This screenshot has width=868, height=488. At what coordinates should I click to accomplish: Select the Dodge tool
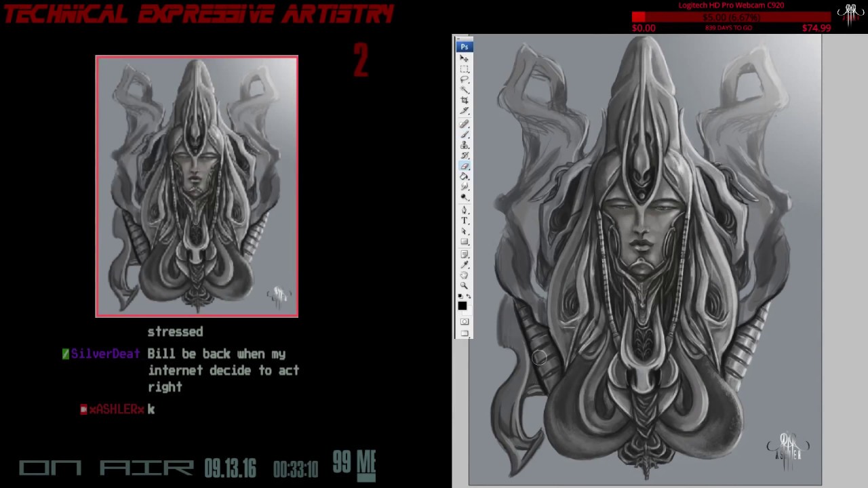pos(465,197)
